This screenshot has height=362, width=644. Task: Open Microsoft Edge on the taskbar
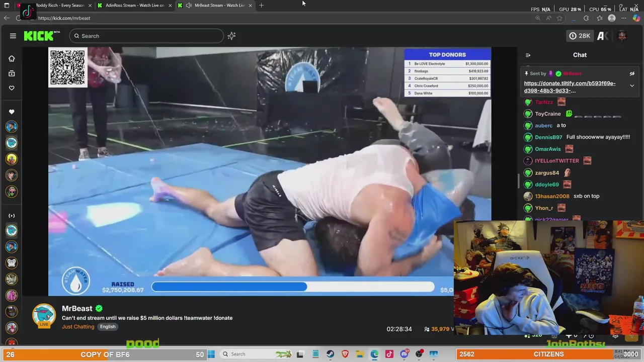(375, 354)
